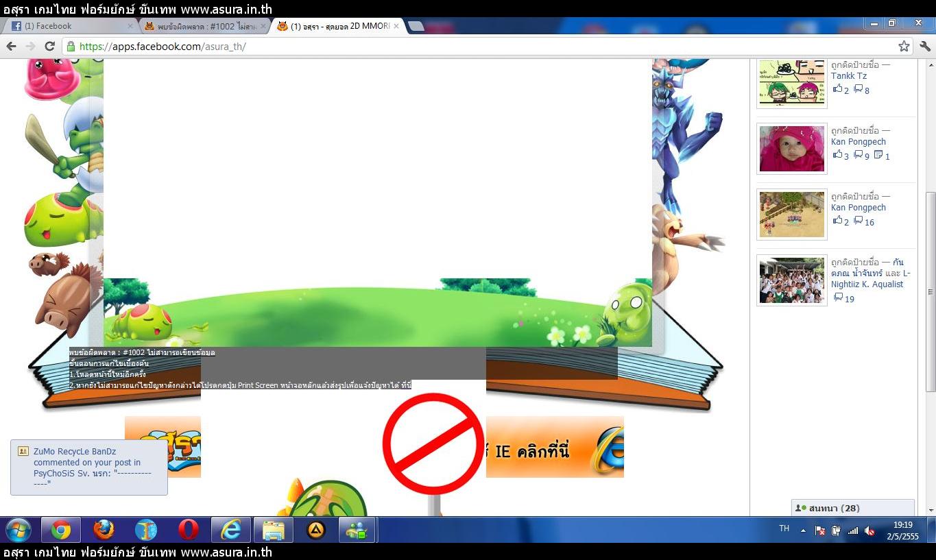Viewport: 936px width, 560px height.
Task: Click the TH language indicator
Action: 784,528
